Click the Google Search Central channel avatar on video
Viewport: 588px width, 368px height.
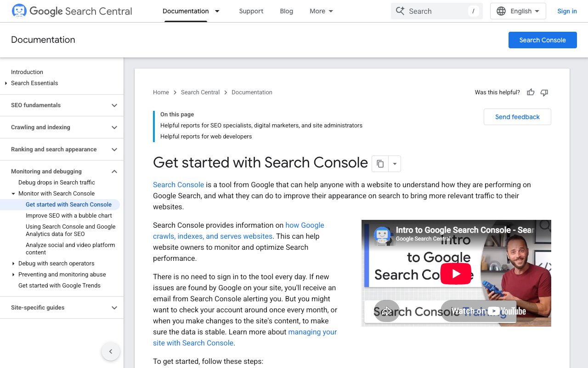coord(382,235)
